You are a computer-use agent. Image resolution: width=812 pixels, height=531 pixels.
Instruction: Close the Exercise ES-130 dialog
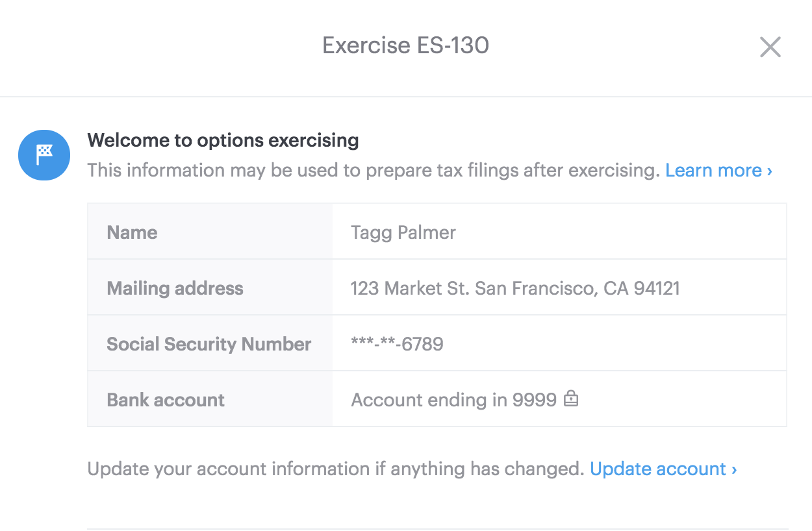[770, 47]
